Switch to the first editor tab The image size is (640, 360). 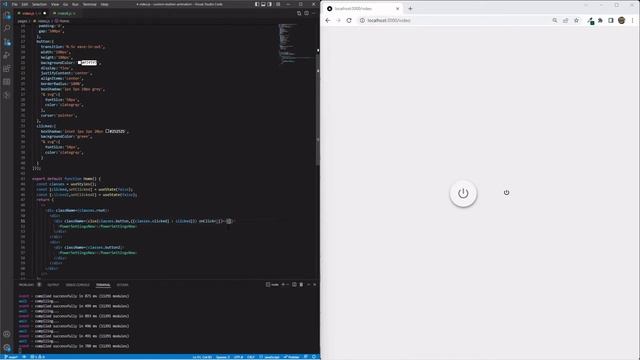click(32, 13)
